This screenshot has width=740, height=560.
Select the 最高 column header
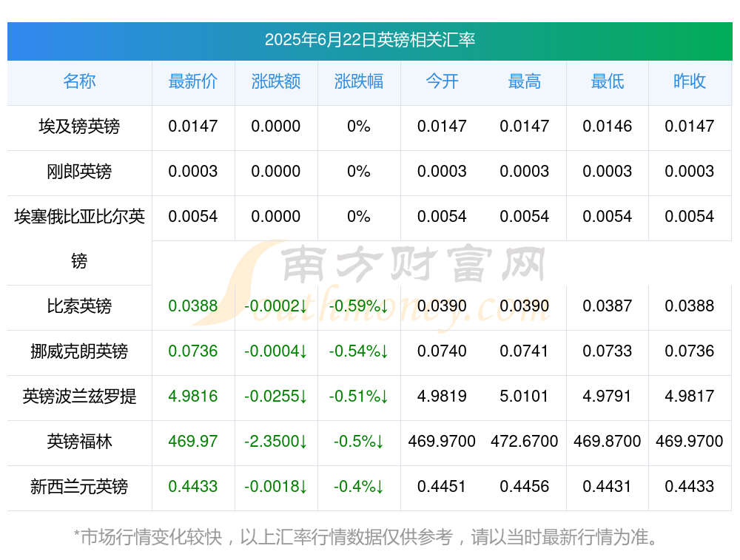(525, 81)
